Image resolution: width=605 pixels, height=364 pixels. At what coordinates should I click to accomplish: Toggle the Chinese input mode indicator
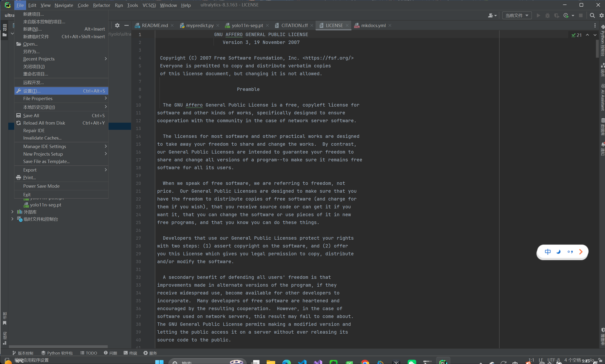(x=548, y=252)
